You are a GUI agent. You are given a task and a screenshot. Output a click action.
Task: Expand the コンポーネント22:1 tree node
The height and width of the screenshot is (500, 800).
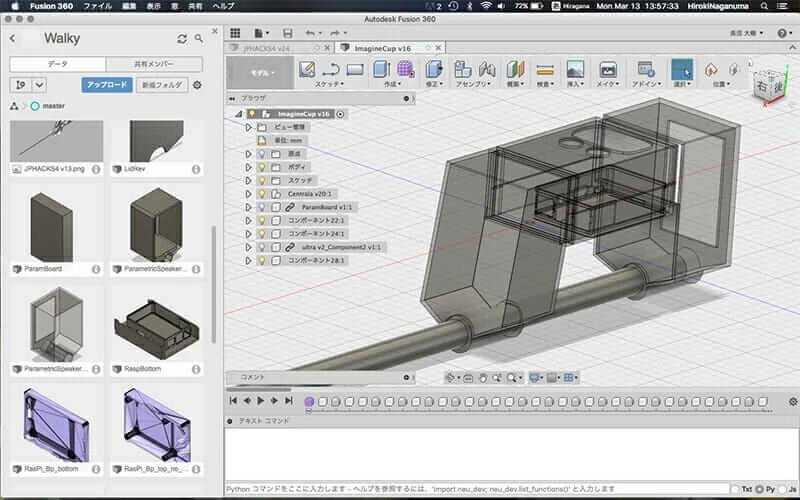pos(248,220)
